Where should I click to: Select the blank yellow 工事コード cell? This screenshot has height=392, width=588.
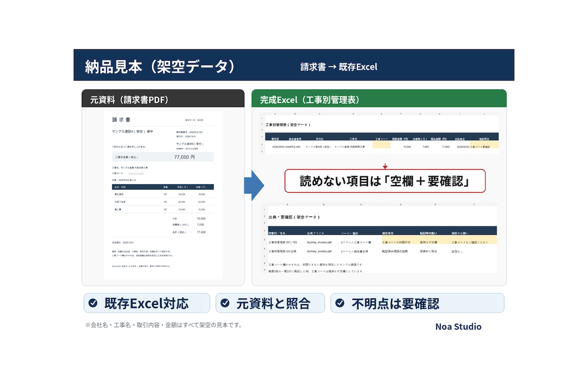(x=381, y=145)
